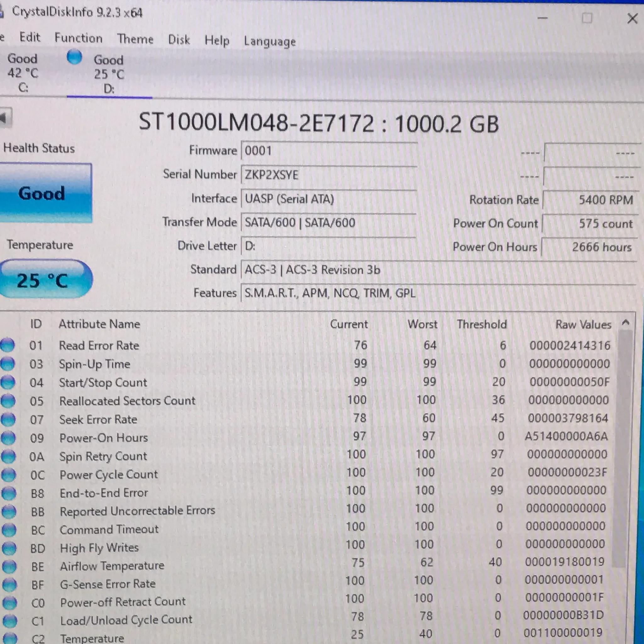Click status dot for Command Timeout row

pyautogui.click(x=9, y=530)
